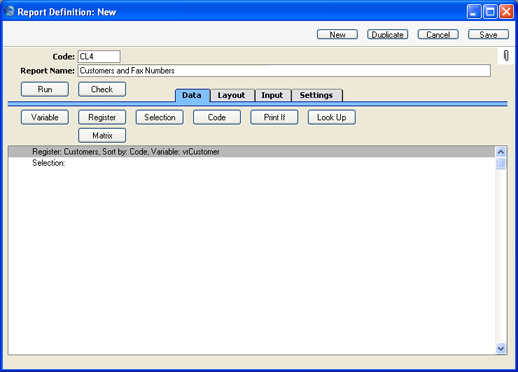Cancel the report definition changes
This screenshot has height=372, width=518.
438,35
